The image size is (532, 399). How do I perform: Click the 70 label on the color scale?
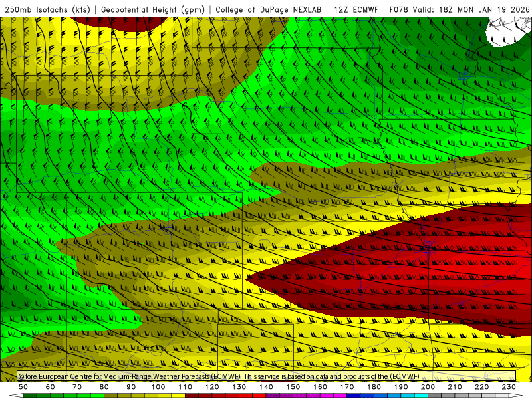(x=77, y=387)
